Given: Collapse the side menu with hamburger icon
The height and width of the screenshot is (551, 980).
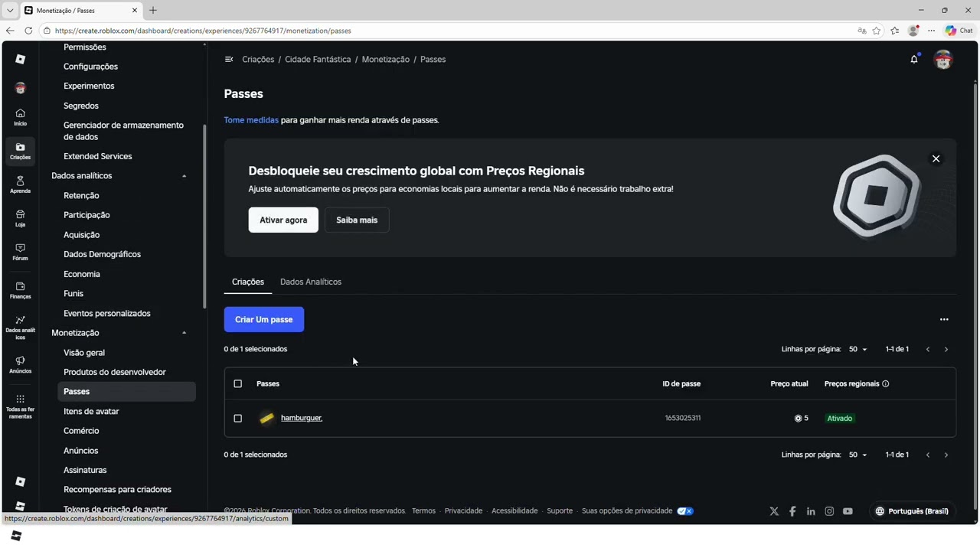Looking at the screenshot, I should pos(228,59).
